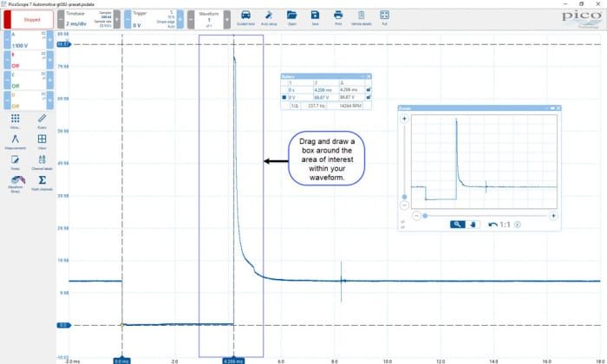Open Channel A 100 V options

(29, 40)
